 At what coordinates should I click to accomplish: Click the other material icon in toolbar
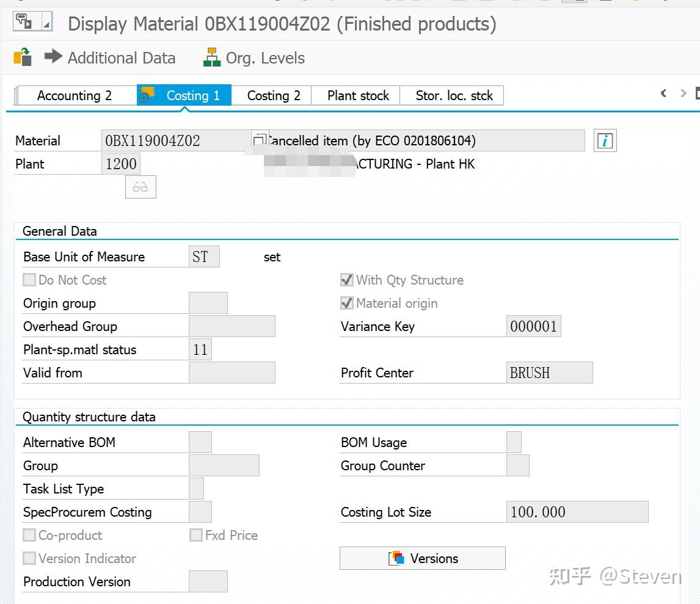pos(23,57)
